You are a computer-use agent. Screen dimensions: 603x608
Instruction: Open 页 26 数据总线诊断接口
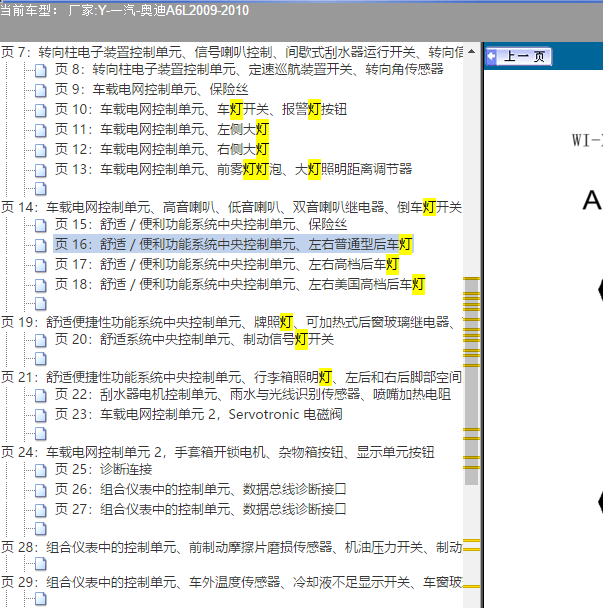pos(200,489)
